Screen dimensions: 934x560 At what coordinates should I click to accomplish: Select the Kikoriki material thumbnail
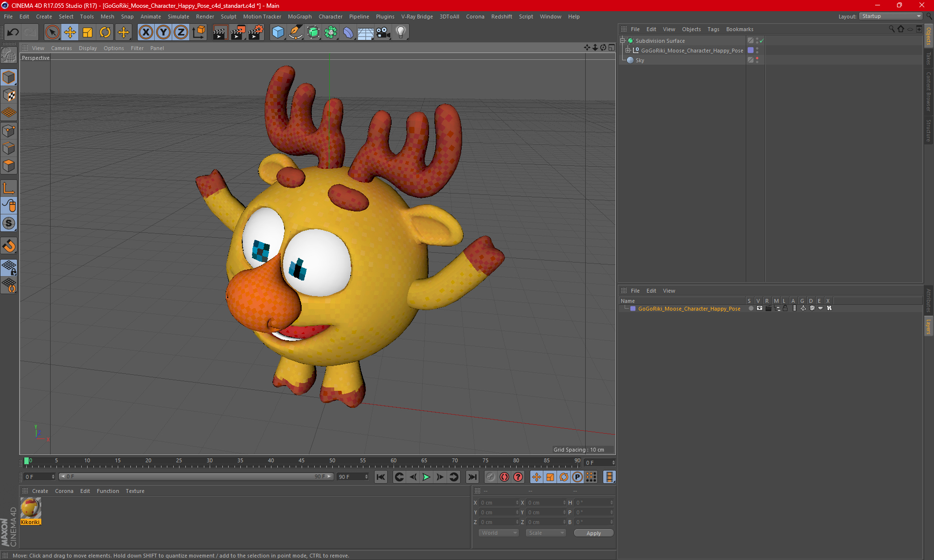31,508
